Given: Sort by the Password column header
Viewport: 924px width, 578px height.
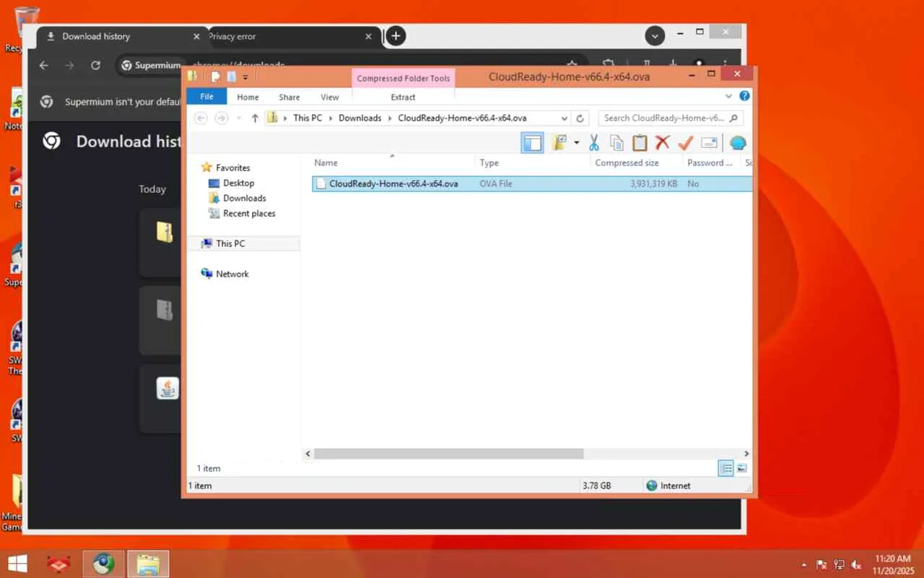Looking at the screenshot, I should point(711,163).
